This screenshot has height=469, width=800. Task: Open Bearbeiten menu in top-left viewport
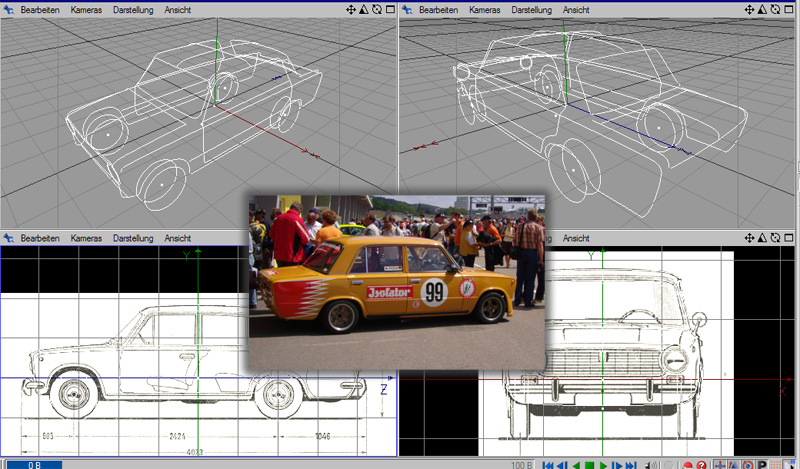41,9
